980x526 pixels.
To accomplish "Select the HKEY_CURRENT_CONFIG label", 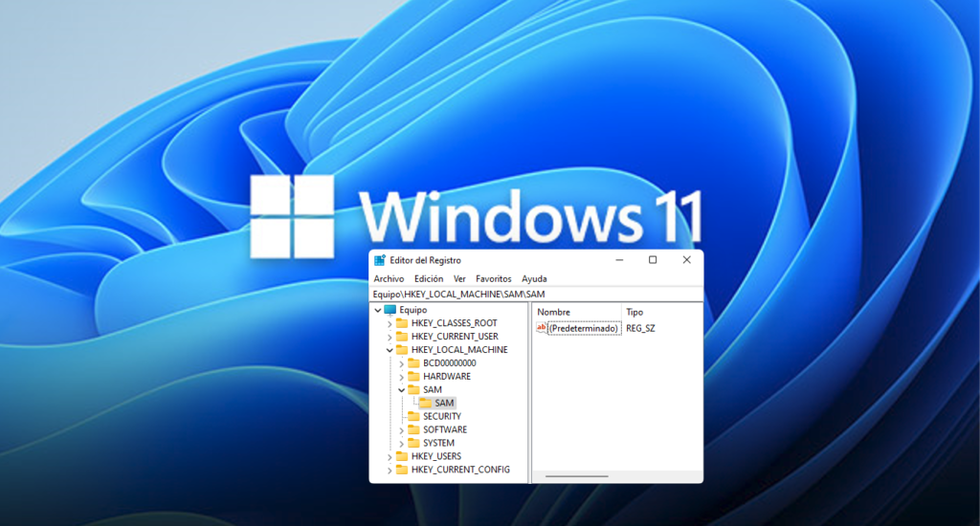I will tap(460, 470).
